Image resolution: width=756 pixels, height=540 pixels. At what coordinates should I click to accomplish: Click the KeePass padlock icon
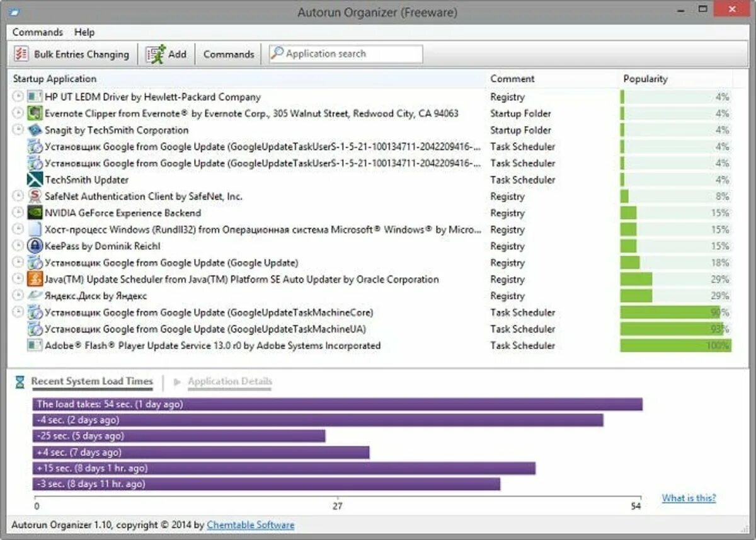[35, 246]
